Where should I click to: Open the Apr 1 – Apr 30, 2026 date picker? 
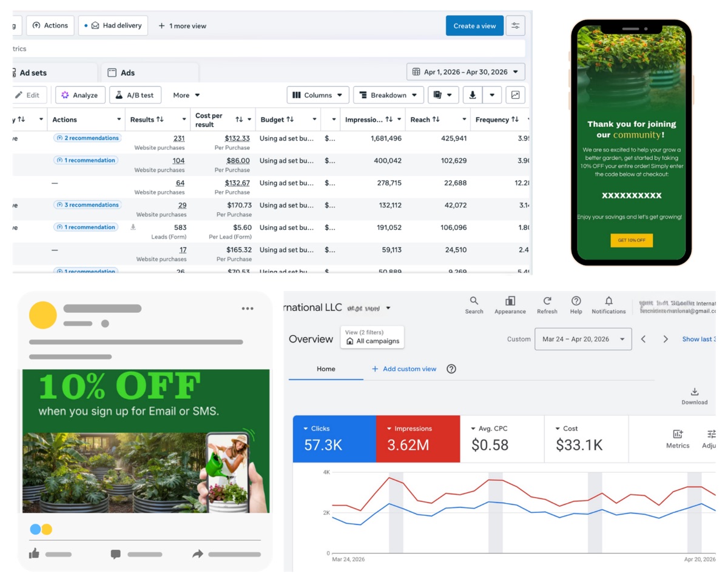[x=466, y=72]
